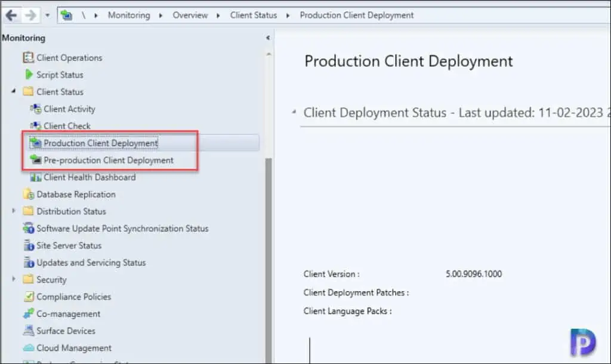Open Surface Devices node
The width and height of the screenshot is (611, 364).
(x=66, y=331)
